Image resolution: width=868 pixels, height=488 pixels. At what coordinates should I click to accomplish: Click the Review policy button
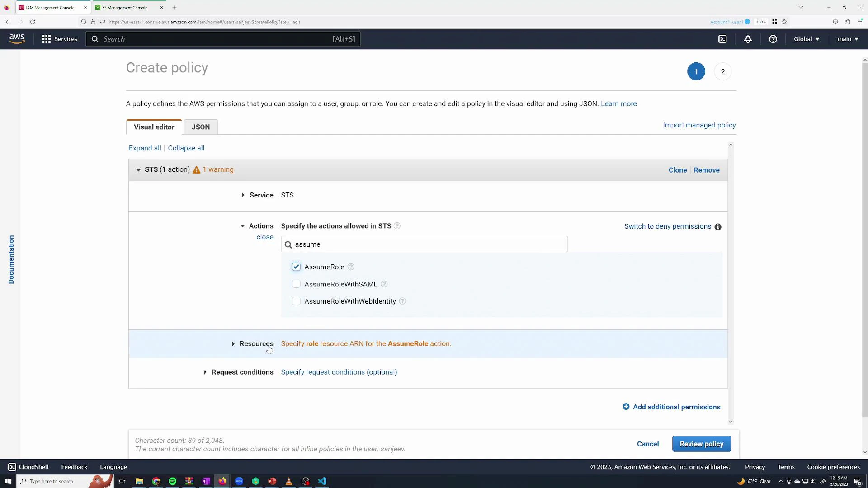pyautogui.click(x=702, y=444)
